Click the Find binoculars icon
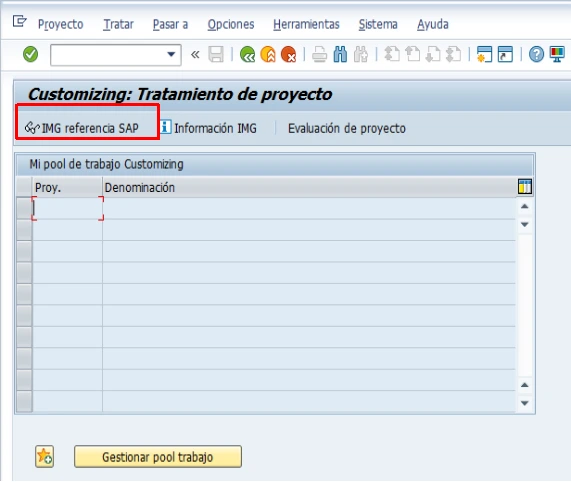571x482 pixels. click(x=340, y=55)
